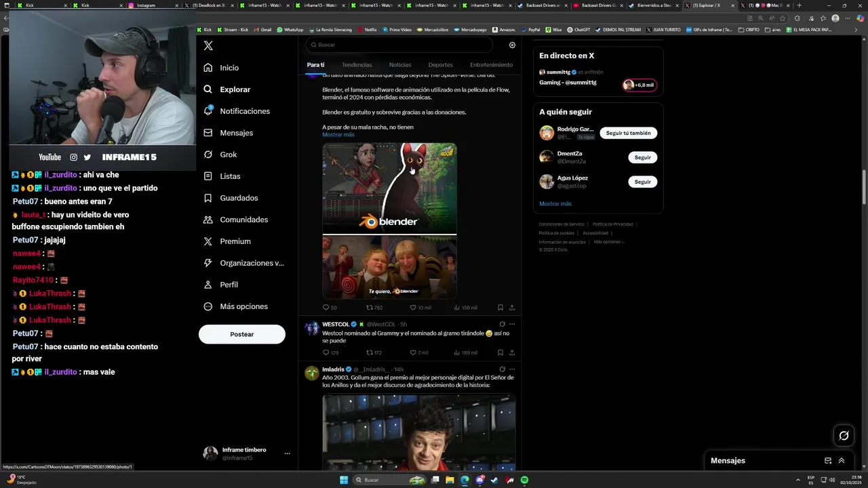Click the Buscar search field on X
Viewport: 868px width, 488px height.
click(399, 45)
